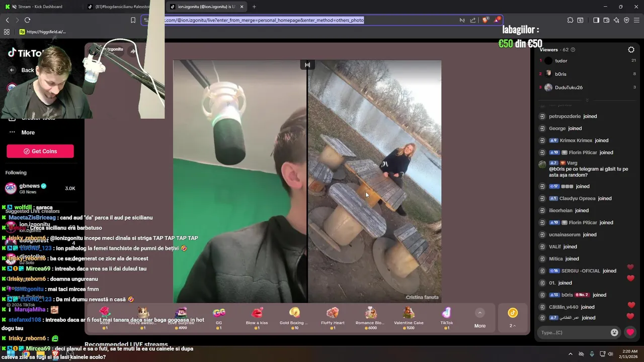Open the higgsfield.ai bookmark

43,32
